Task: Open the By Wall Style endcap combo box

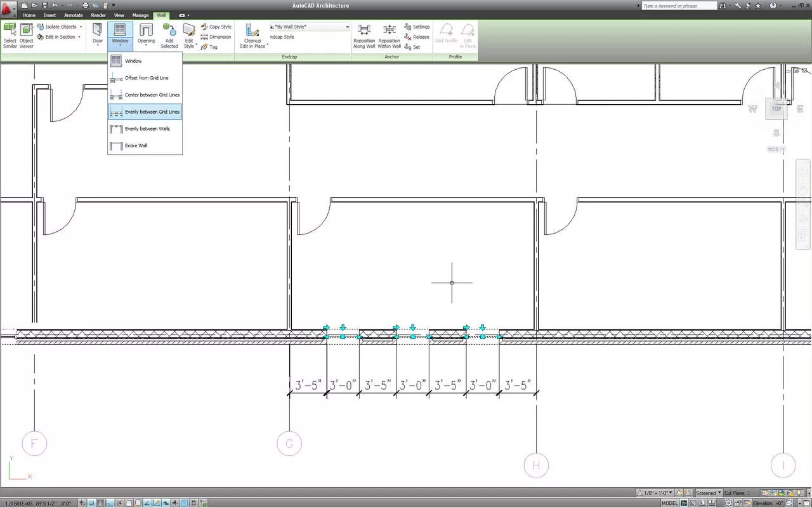Action: (x=310, y=27)
